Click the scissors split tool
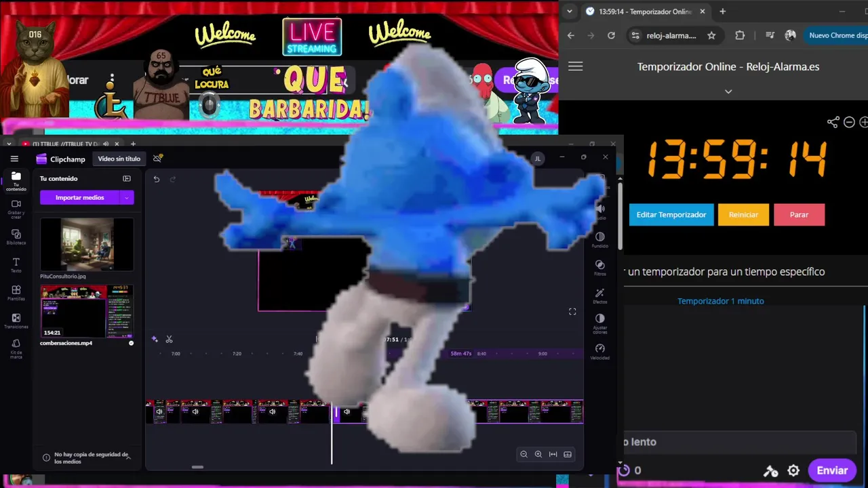The image size is (868, 488). click(x=170, y=339)
